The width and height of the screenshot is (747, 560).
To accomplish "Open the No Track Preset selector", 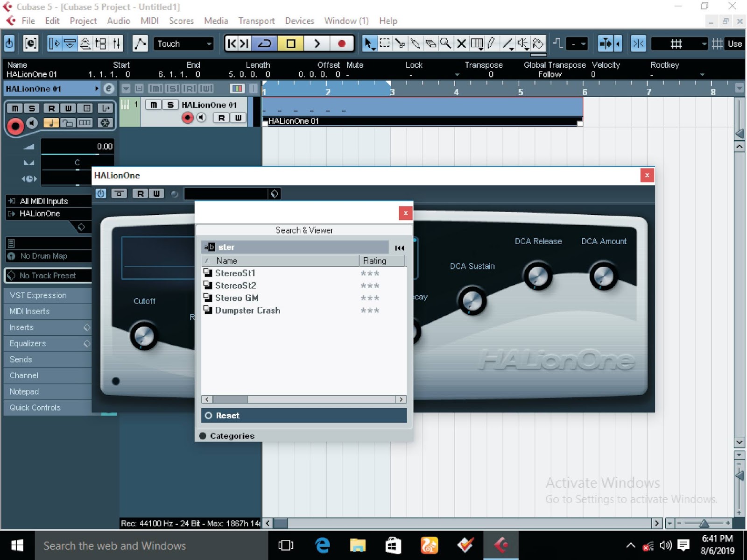I will (48, 276).
